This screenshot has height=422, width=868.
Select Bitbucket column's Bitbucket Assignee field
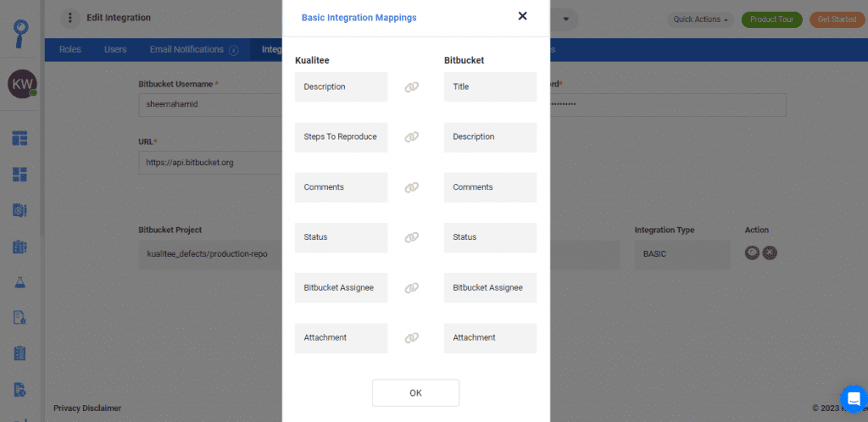[x=490, y=287]
